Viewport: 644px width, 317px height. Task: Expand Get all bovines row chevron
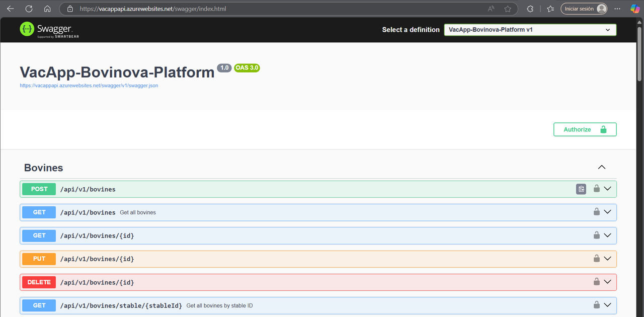607,212
